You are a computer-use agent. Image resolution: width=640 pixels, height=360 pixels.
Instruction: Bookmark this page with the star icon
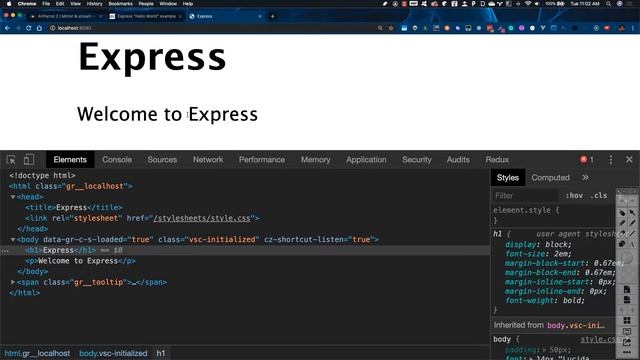point(391,28)
